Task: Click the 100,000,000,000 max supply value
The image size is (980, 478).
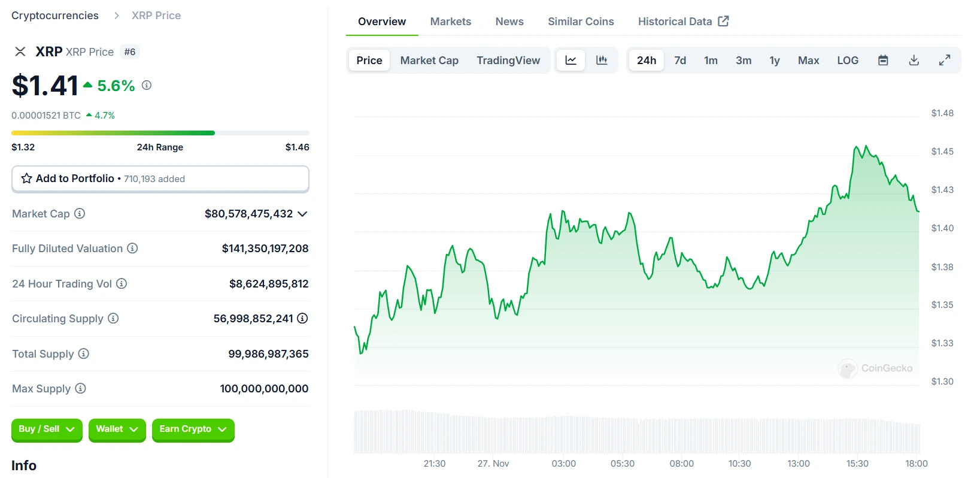Action: point(264,389)
